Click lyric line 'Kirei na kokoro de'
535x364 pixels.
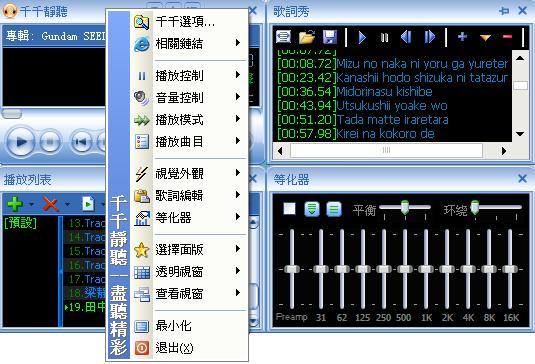tap(386, 133)
